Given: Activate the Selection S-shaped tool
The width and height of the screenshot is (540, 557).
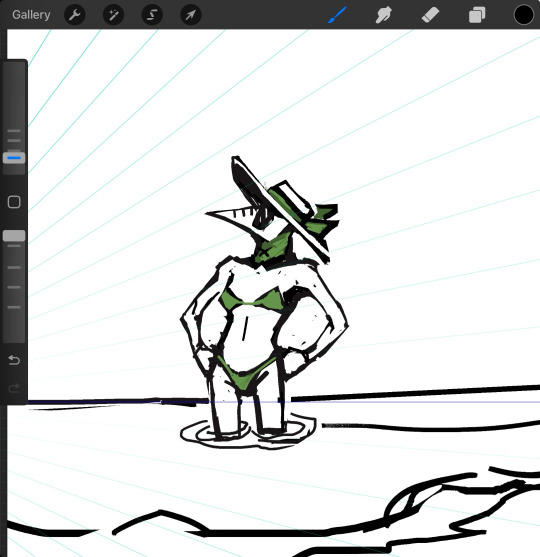Looking at the screenshot, I should tap(152, 15).
